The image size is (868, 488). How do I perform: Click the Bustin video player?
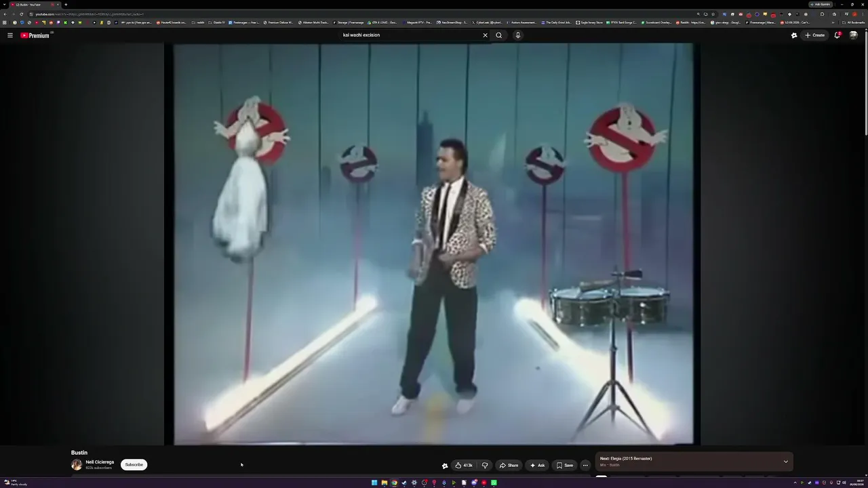coord(433,244)
